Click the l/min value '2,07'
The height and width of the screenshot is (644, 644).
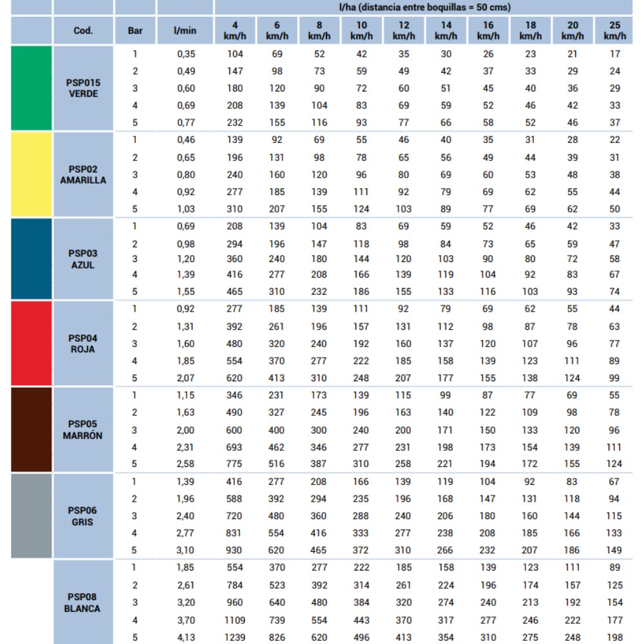(185, 378)
